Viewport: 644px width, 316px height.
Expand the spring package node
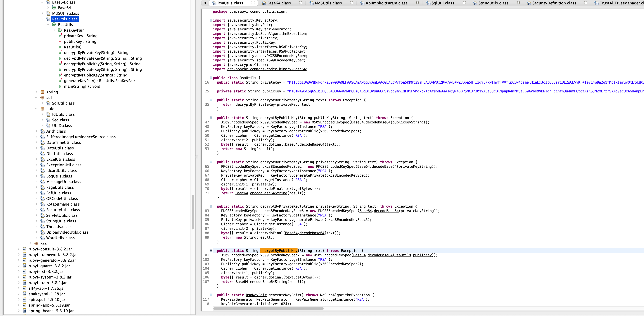pos(36,92)
